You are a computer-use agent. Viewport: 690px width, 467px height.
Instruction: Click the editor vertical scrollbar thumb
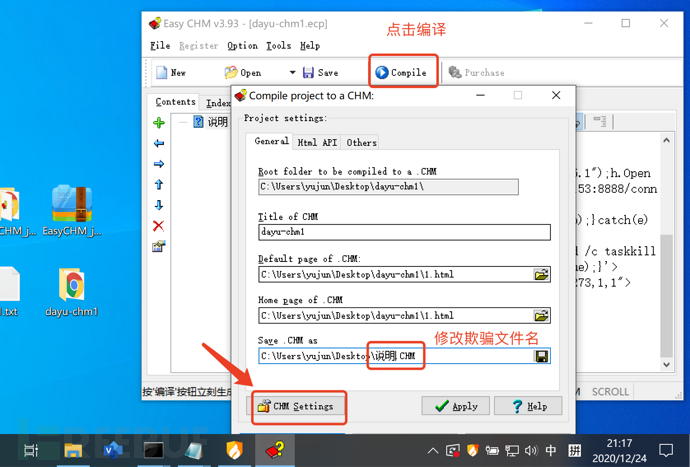tap(666, 296)
